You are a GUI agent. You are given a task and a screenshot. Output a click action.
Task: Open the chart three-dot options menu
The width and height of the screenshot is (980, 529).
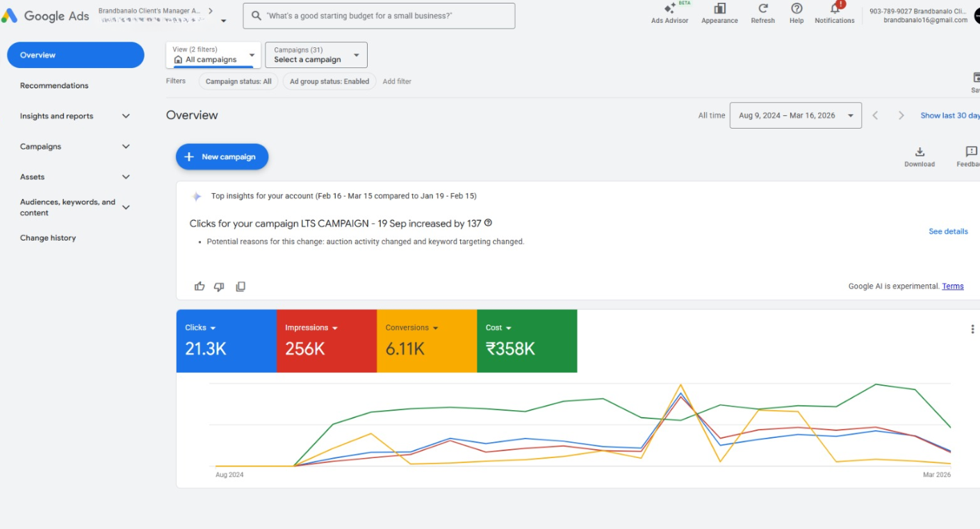(x=972, y=329)
